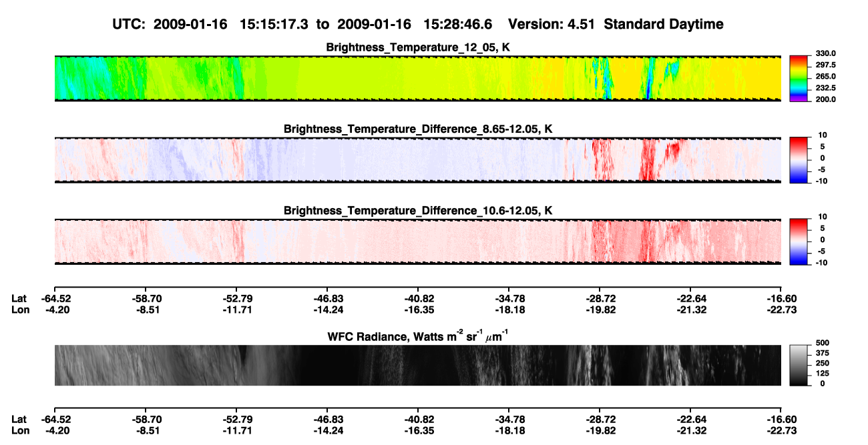Click the 'Lat' label on the upper axis
The height and width of the screenshot is (445, 868).
19,298
